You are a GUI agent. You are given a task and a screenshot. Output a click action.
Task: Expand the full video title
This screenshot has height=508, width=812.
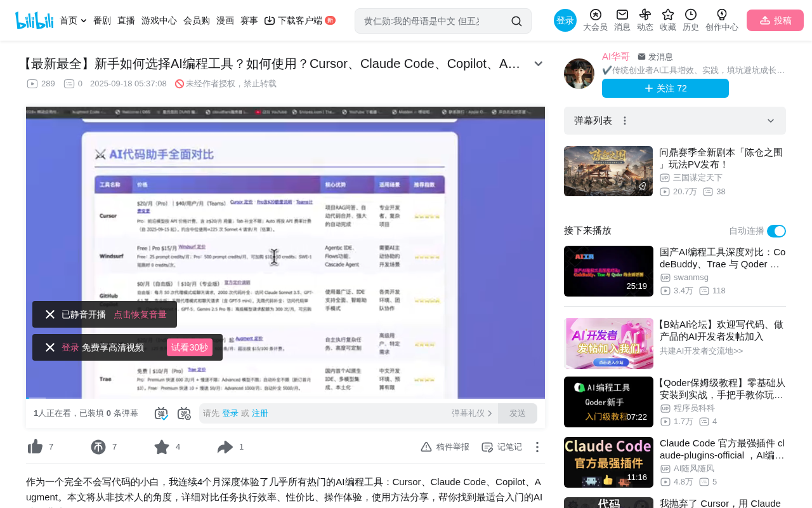pos(539,63)
